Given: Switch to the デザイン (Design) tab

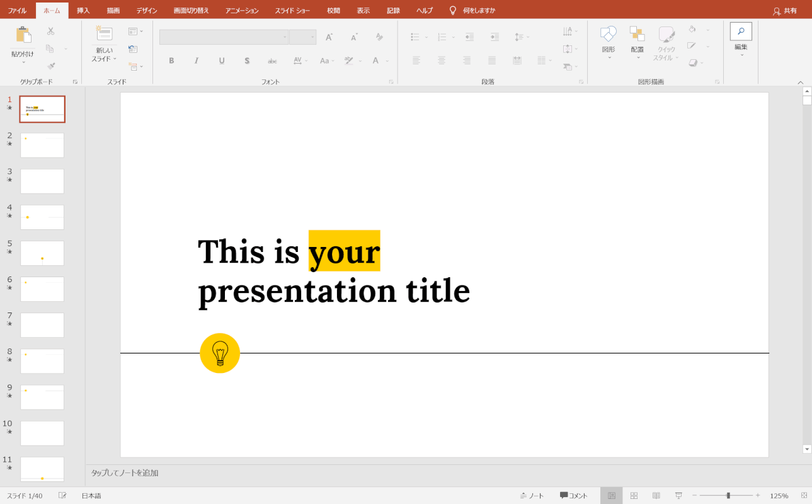Looking at the screenshot, I should [x=147, y=11].
